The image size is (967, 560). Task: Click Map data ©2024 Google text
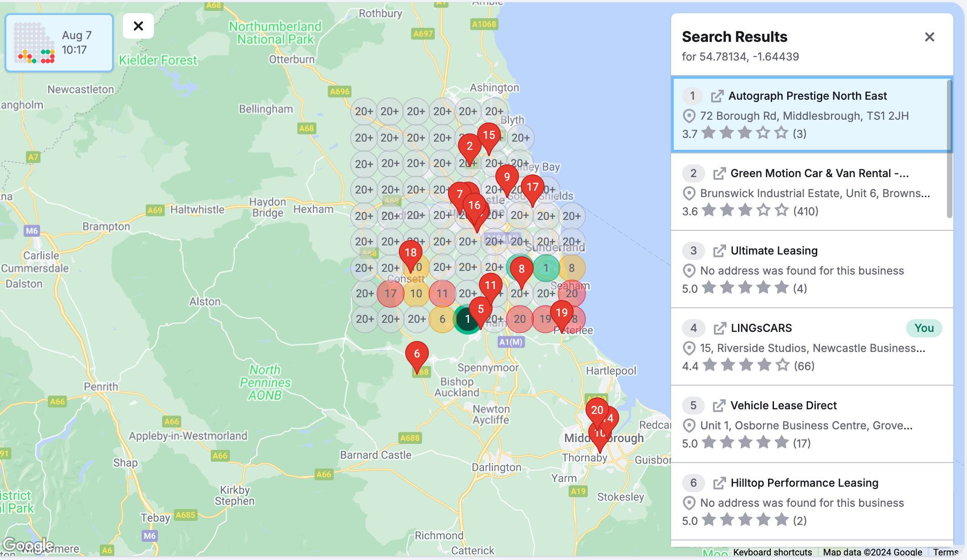(872, 552)
